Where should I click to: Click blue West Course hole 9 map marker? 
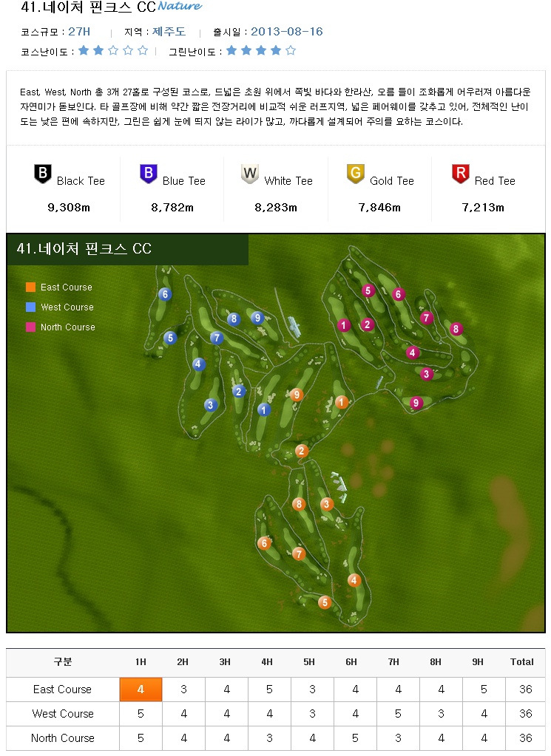point(257,318)
